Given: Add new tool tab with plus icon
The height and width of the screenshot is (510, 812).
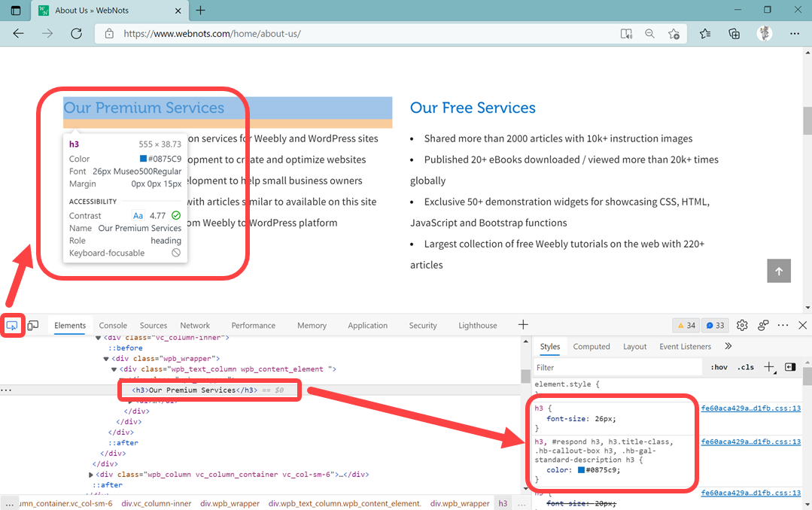Looking at the screenshot, I should [x=523, y=325].
